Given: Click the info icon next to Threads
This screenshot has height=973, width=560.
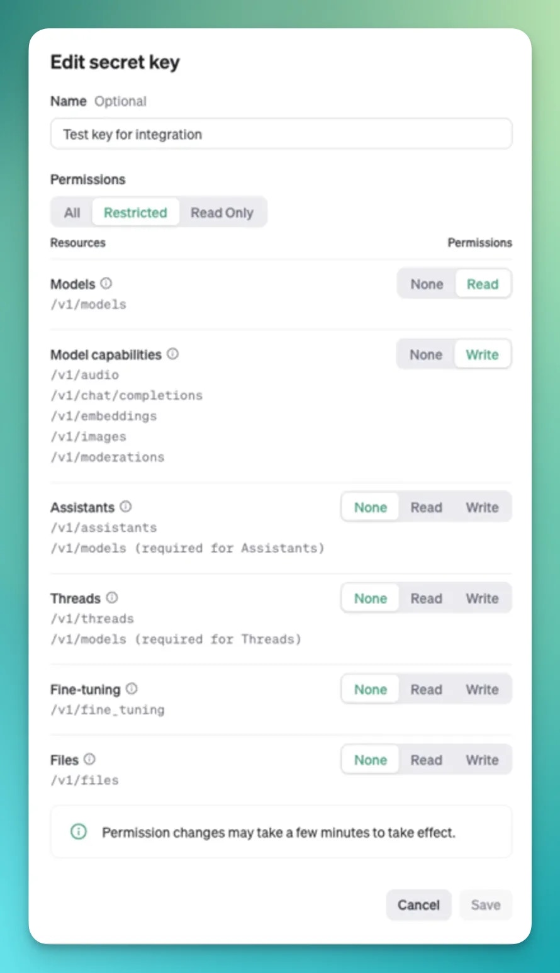Looking at the screenshot, I should click(112, 597).
